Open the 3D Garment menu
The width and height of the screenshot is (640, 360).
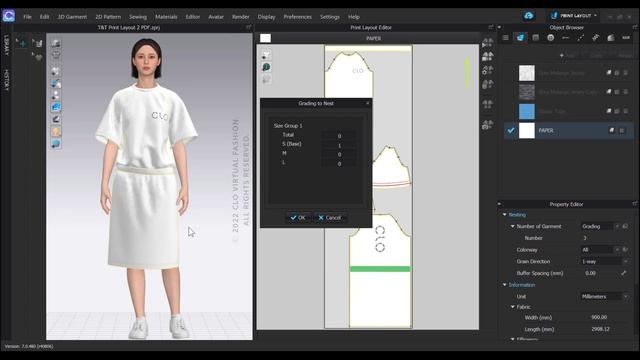click(72, 17)
